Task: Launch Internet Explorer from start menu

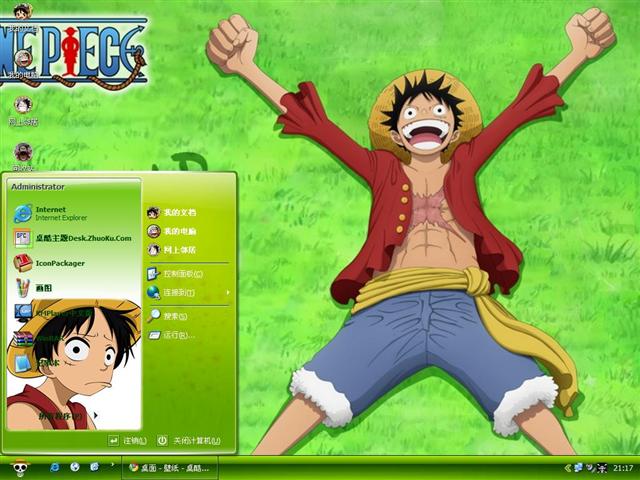Action: point(51,213)
